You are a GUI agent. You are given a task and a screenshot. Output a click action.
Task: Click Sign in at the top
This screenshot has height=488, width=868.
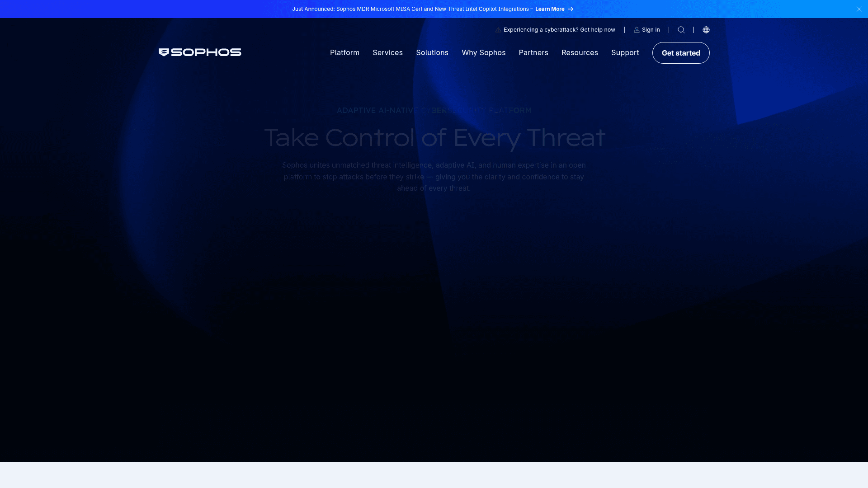pos(651,30)
